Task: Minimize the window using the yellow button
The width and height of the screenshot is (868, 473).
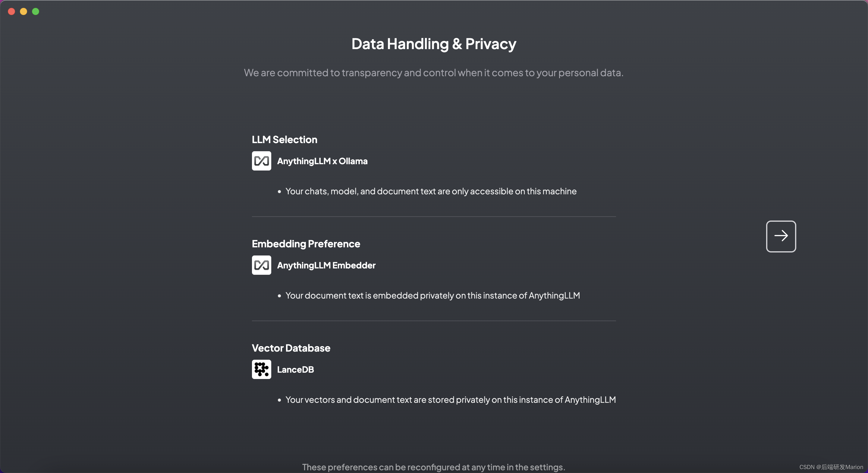Action: pyautogui.click(x=24, y=11)
